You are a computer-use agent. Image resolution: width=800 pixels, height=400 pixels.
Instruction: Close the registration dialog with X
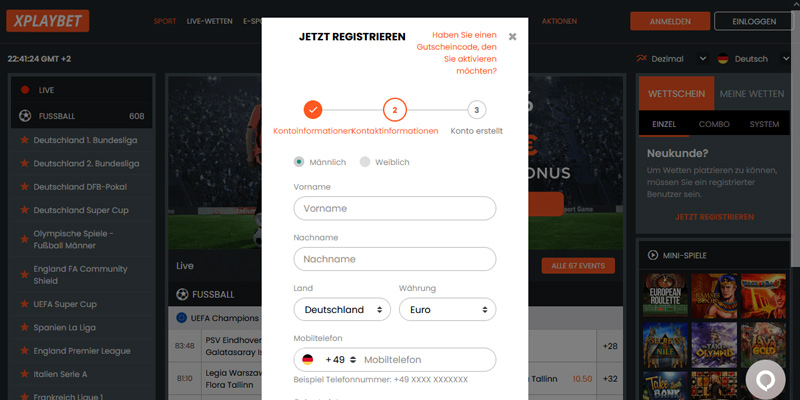point(512,37)
